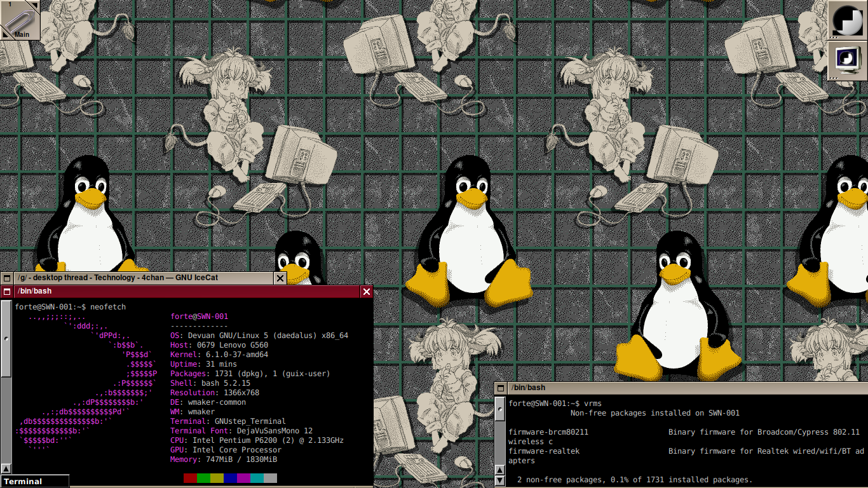This screenshot has width=868, height=488.
Task: Click the 'neofetch' command prompt line
Action: point(71,307)
